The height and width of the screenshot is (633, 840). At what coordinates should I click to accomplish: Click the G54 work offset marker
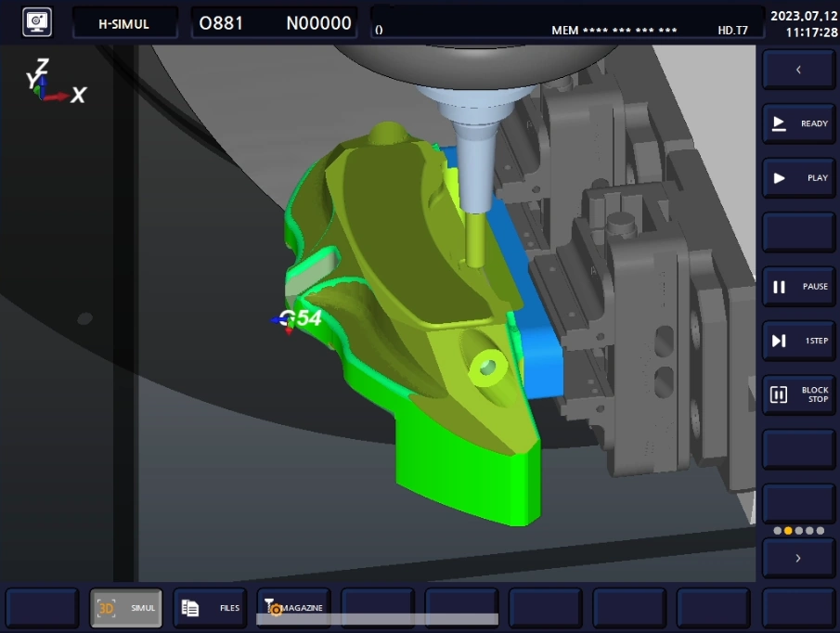coord(299,319)
